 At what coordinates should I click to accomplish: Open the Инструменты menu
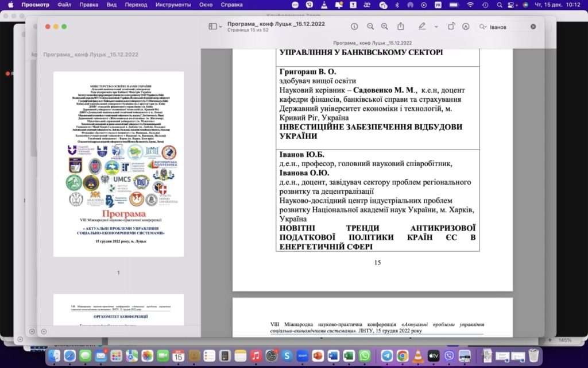[173, 5]
